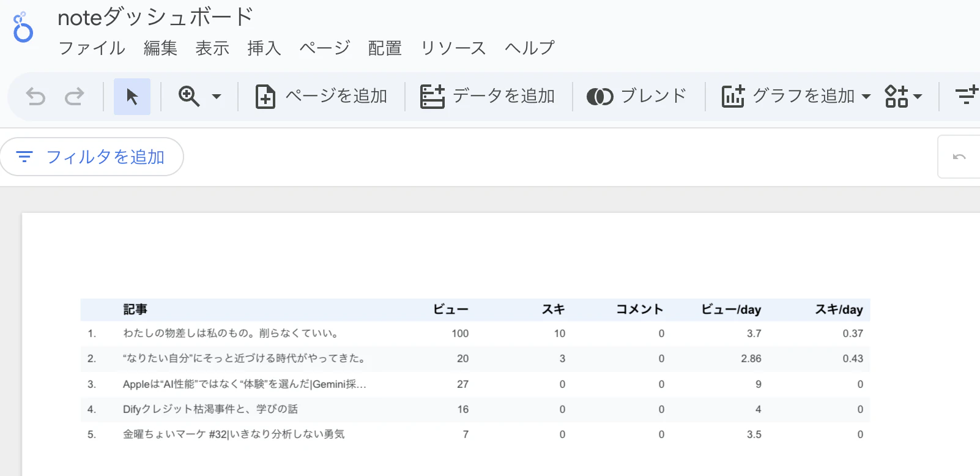This screenshot has height=476, width=980.
Task: Open the zoom level dropdown arrow
Action: (217, 97)
